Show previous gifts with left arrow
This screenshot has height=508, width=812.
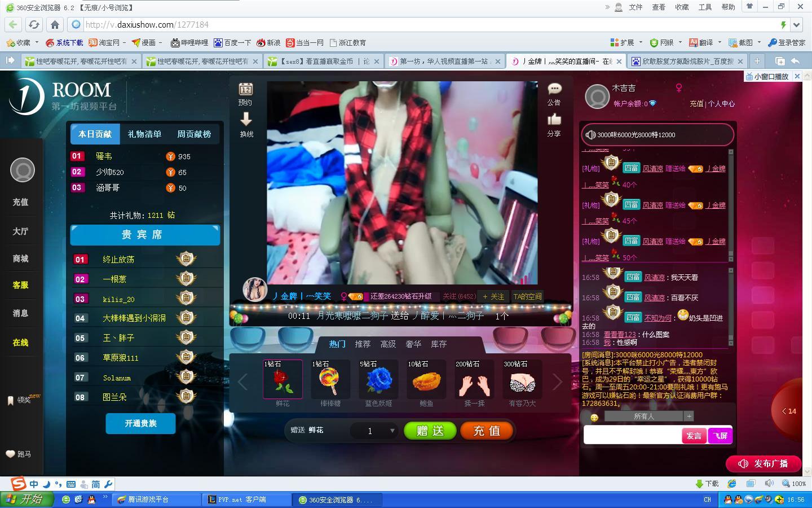[242, 382]
